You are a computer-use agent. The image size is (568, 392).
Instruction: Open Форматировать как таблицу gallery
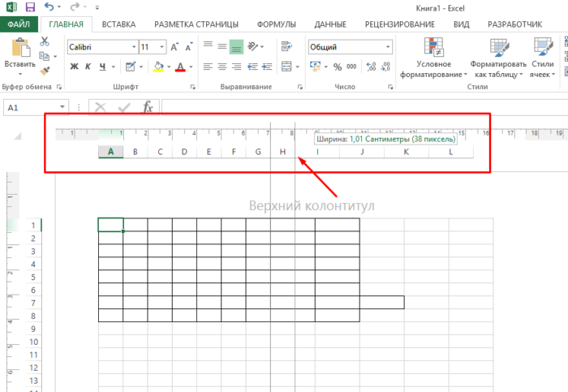(498, 58)
